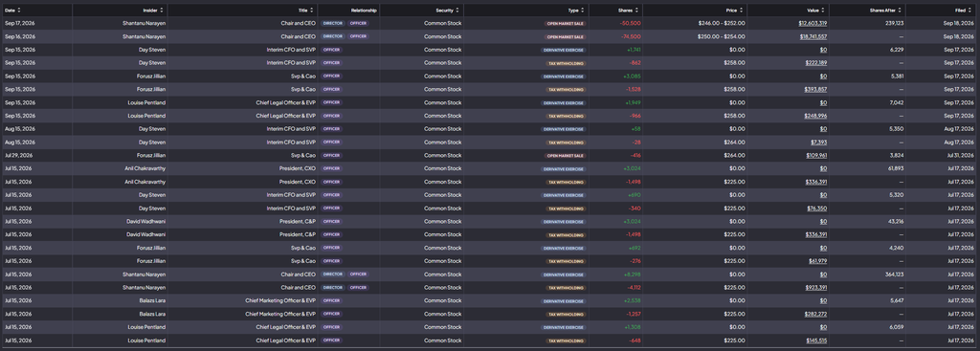Click Derivative Exercise badge for +1,741 shares
The image size is (980, 351).
tap(564, 50)
